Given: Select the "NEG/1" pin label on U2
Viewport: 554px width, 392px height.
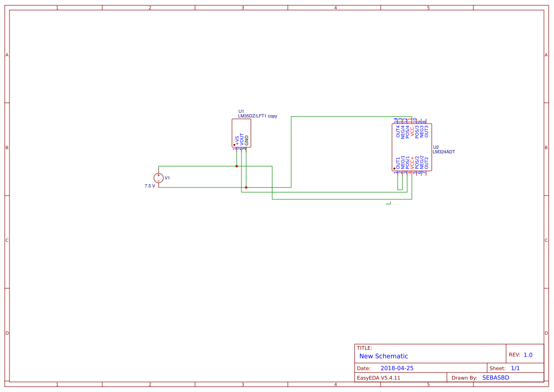Looking at the screenshot, I should tap(403, 162).
